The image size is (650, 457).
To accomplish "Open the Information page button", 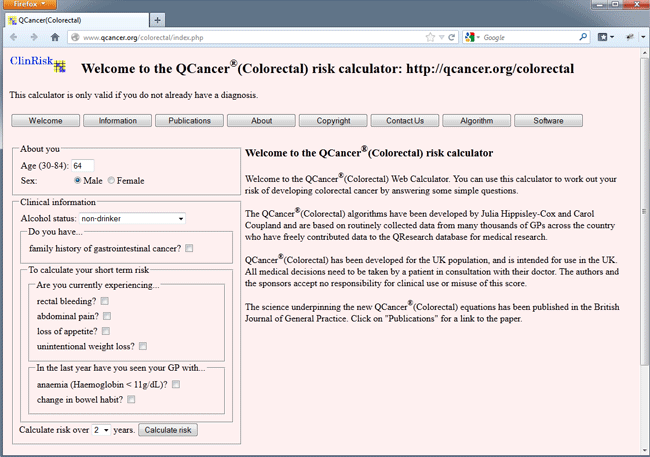I will [x=117, y=121].
